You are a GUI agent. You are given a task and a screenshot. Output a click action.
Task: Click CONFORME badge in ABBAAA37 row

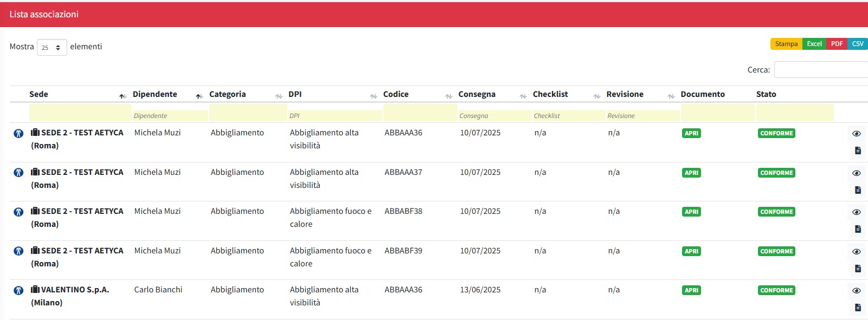776,173
